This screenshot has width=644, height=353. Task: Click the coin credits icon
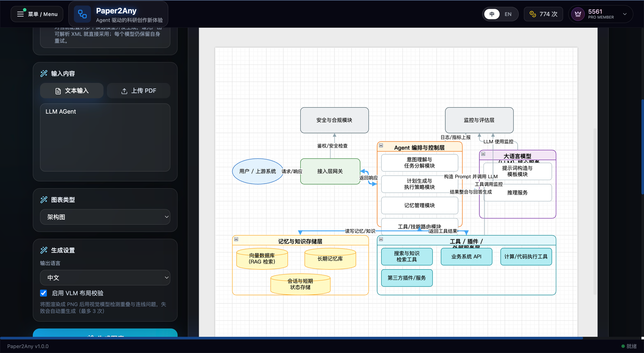click(x=533, y=14)
